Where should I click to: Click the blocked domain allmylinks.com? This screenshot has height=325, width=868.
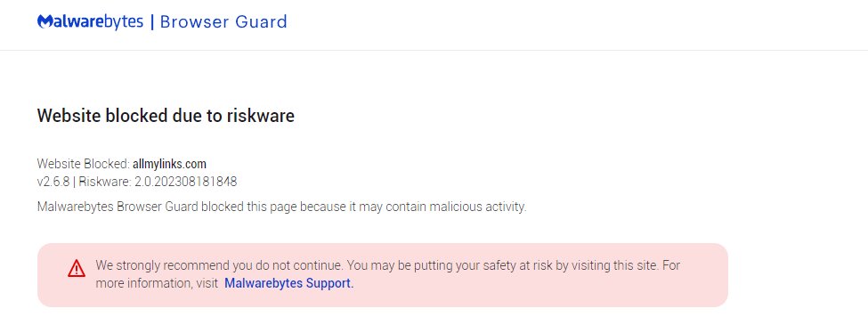tap(169, 164)
